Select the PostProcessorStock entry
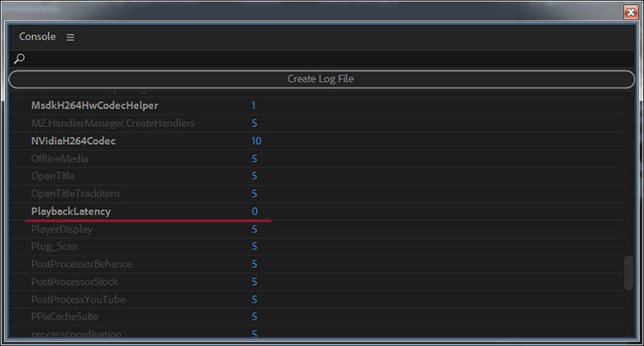The width and height of the screenshot is (644, 346). [74, 282]
